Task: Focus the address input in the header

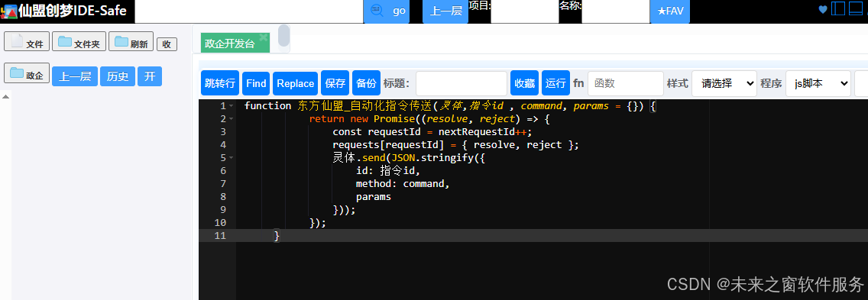Action: pos(248,11)
